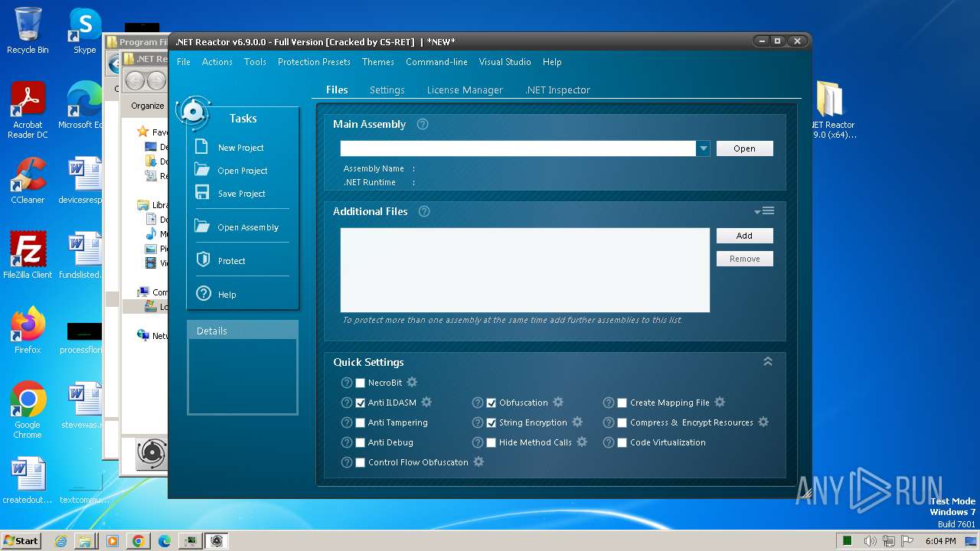Enable NecroBit checkbox
980x551 pixels.
[x=360, y=383]
